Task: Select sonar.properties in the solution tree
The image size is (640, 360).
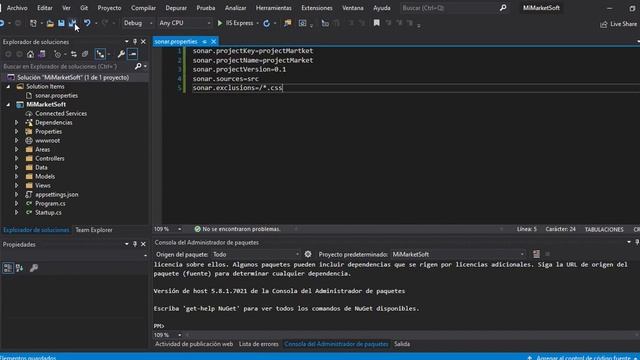Action: [x=56, y=96]
